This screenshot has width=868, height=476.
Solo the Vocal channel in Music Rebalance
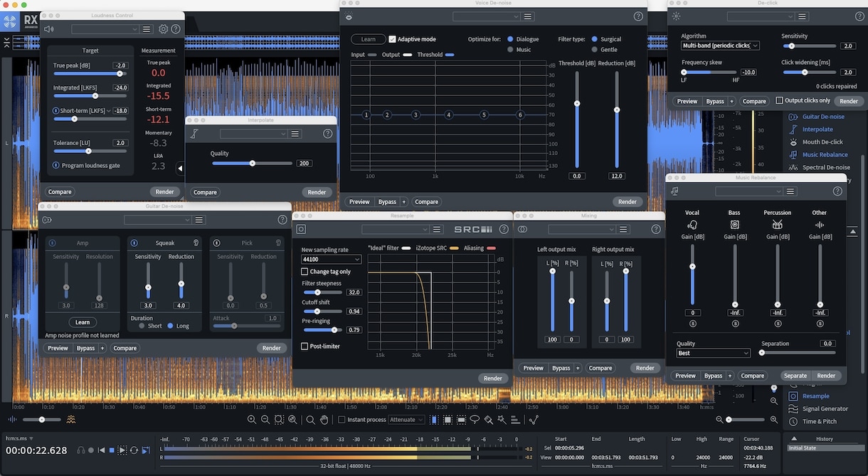tap(692, 324)
